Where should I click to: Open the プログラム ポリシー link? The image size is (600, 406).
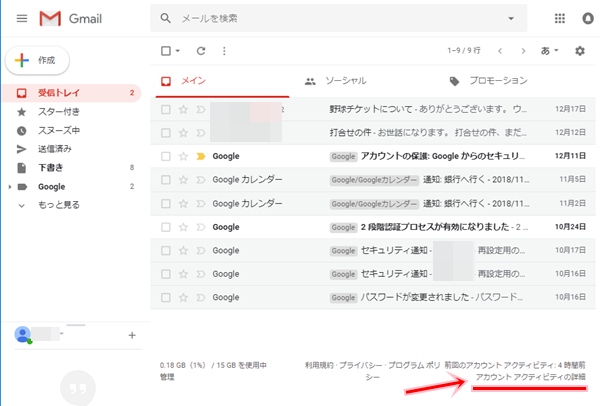coord(414,365)
